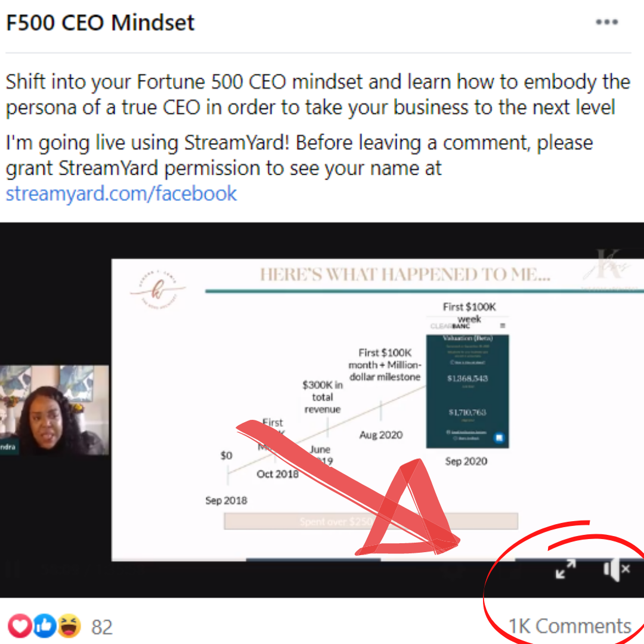This screenshot has height=644, width=644.
Task: Click the shared presentation slide in video
Action: pyautogui.click(x=377, y=410)
